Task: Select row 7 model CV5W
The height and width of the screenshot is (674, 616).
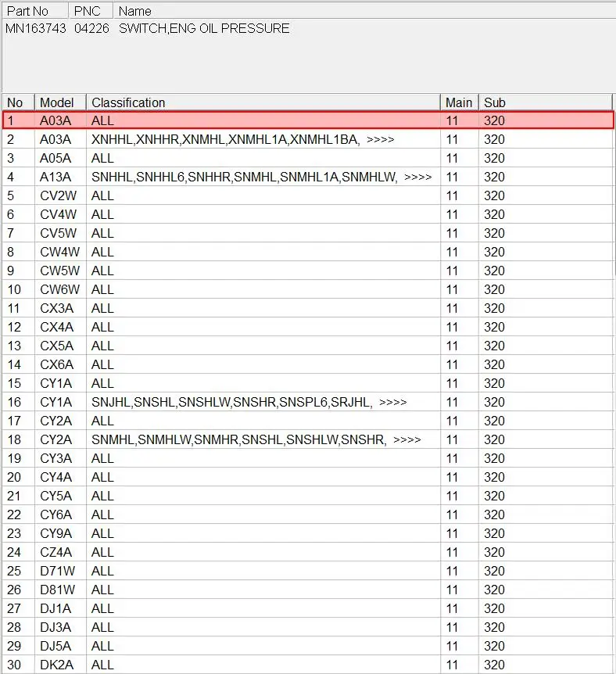Action: click(58, 234)
